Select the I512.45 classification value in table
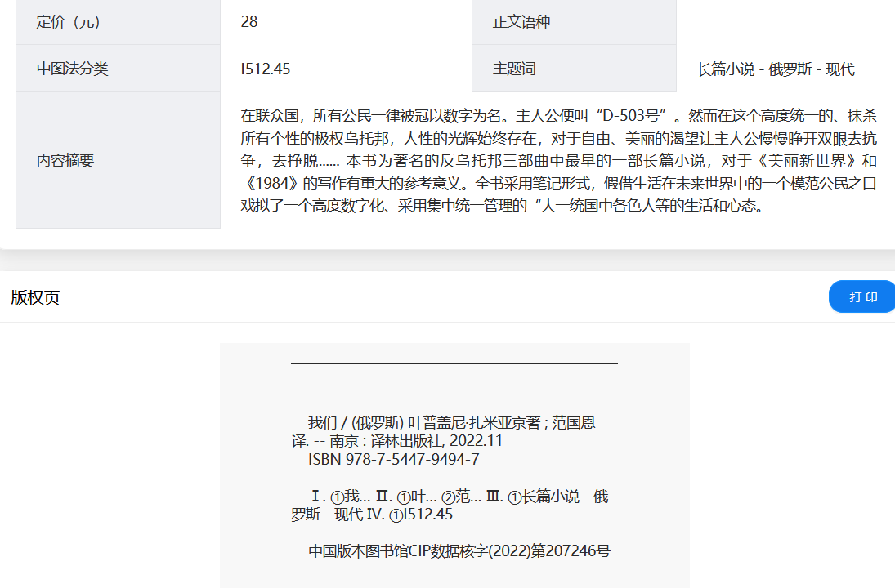895x588 pixels. pyautogui.click(x=266, y=69)
